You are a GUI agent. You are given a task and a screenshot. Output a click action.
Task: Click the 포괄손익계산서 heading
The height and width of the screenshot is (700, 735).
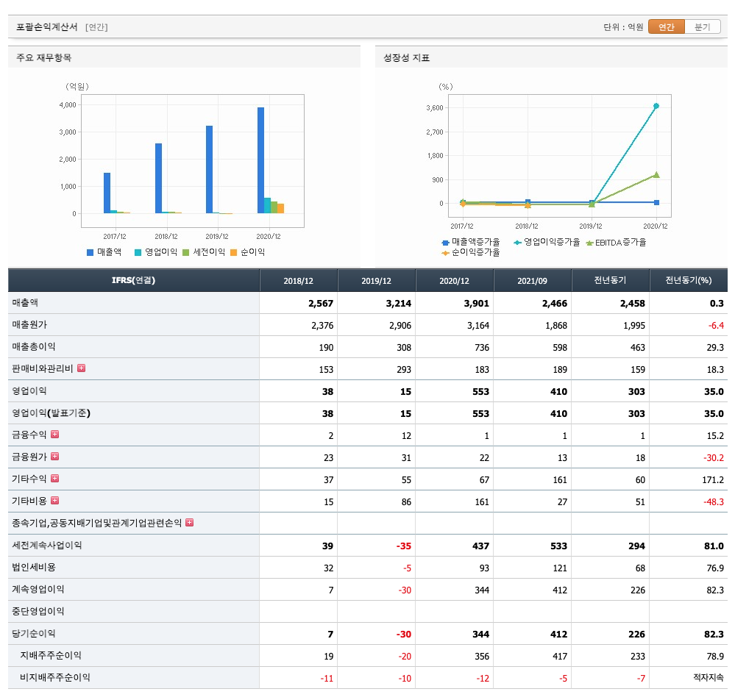[47, 26]
